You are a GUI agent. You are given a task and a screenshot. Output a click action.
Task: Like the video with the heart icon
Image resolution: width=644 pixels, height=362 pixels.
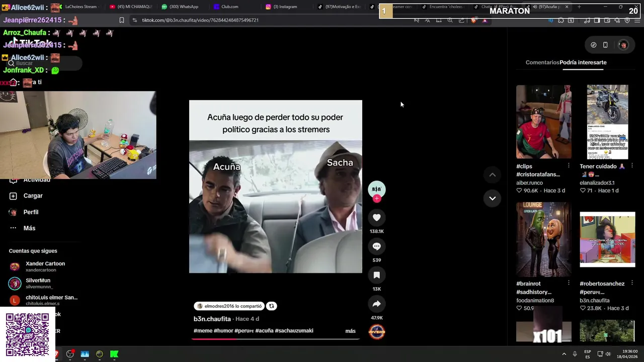376,217
